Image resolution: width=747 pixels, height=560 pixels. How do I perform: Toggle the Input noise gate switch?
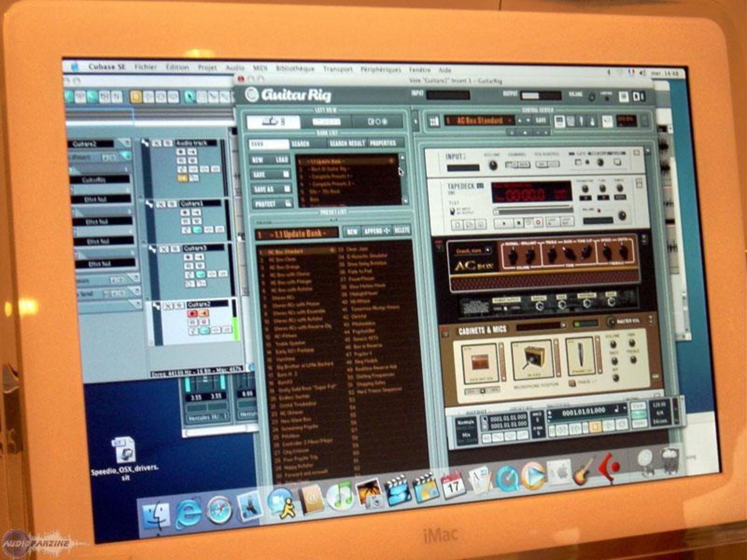pyautogui.click(x=578, y=162)
